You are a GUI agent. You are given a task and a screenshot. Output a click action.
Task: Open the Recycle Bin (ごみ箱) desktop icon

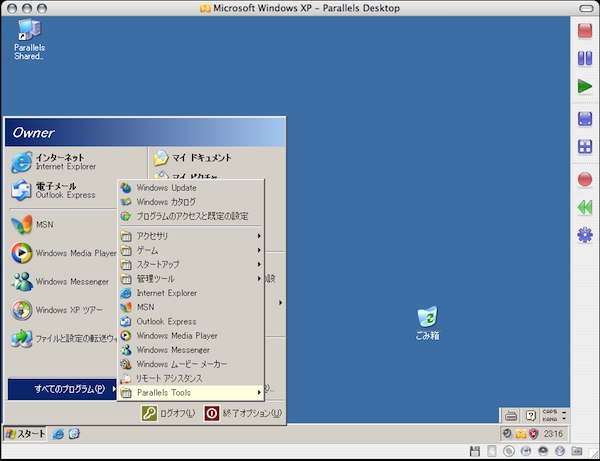tap(427, 323)
